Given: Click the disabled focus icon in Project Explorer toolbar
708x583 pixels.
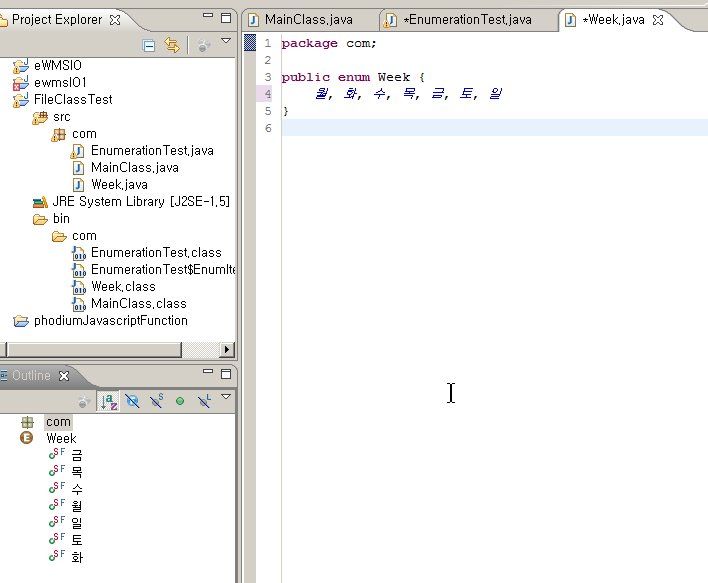Looking at the screenshot, I should pos(204,46).
